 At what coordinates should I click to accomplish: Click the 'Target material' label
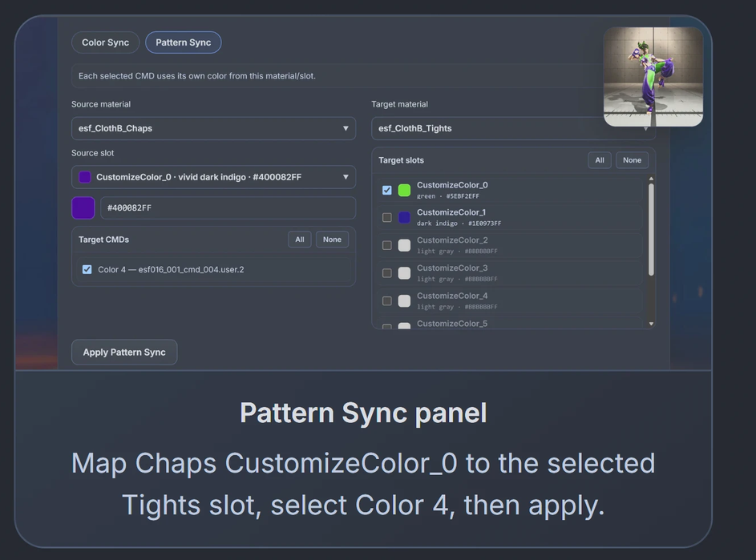[x=399, y=104]
